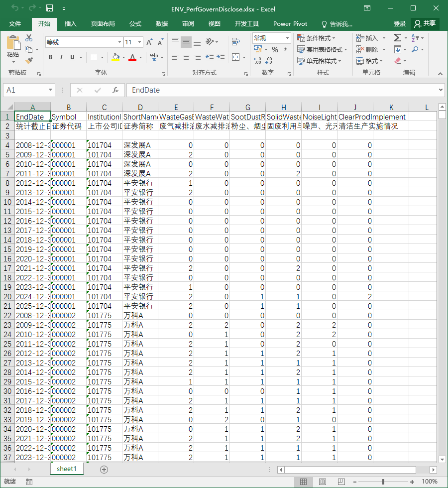Switch to Page Layout view
Viewport: 448px width, 488px height.
tap(323, 482)
